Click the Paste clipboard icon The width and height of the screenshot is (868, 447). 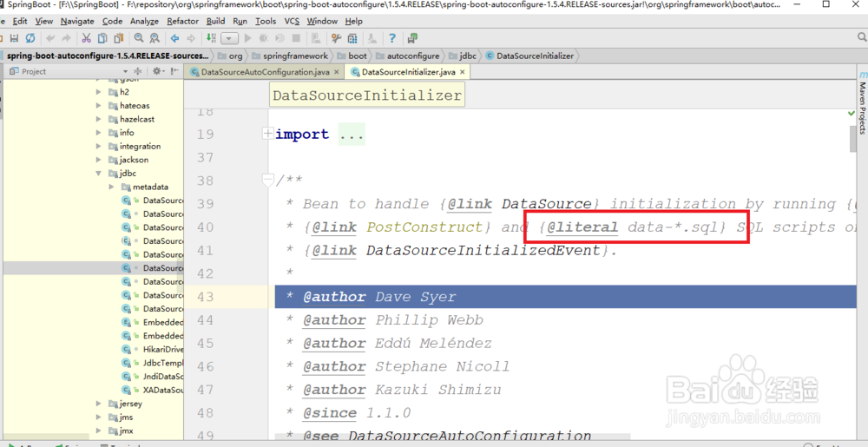[118, 38]
